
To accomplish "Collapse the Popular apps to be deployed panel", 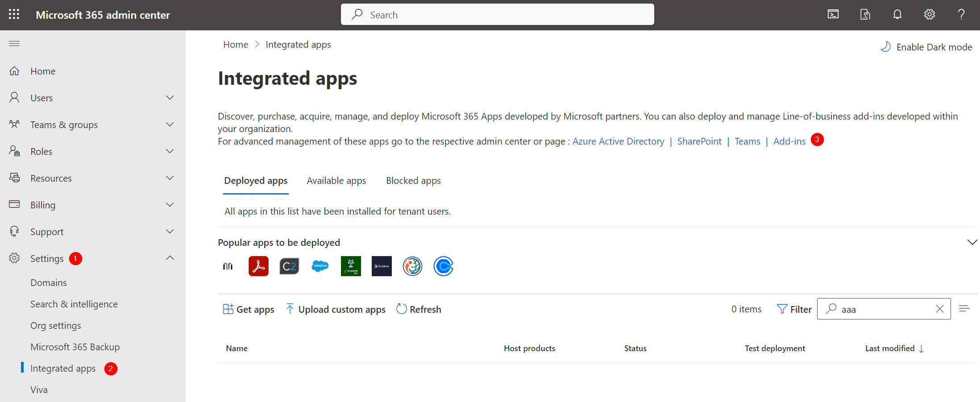I will tap(972, 242).
